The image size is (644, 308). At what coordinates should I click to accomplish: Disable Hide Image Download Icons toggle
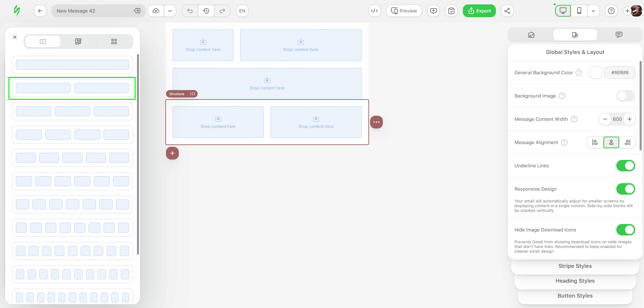tap(626, 230)
